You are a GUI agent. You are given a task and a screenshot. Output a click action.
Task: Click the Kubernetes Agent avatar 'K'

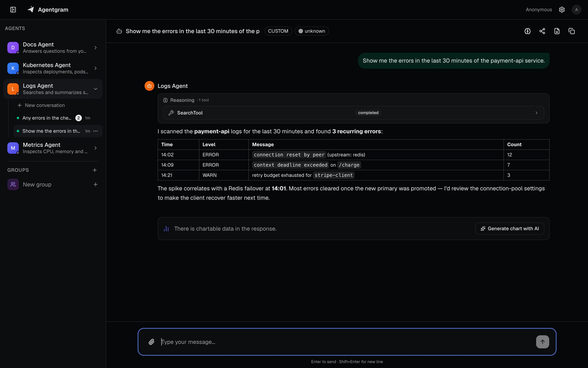click(13, 68)
